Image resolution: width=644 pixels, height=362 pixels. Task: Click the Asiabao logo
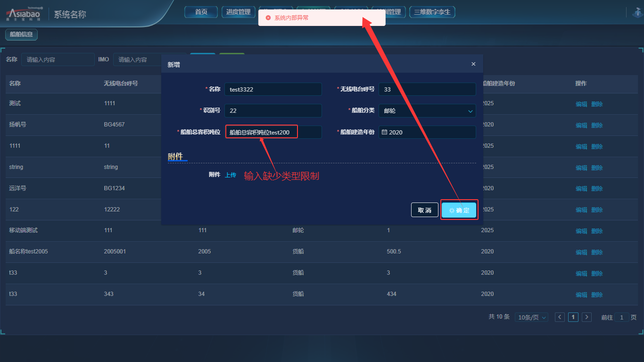pos(24,14)
